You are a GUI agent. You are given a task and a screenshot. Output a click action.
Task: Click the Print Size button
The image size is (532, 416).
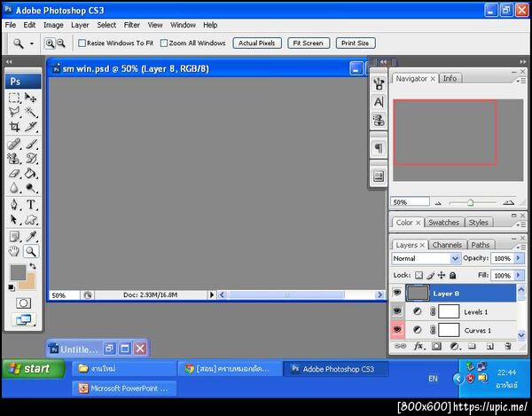(355, 43)
